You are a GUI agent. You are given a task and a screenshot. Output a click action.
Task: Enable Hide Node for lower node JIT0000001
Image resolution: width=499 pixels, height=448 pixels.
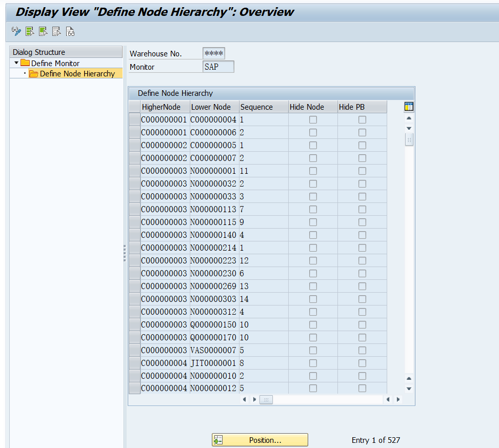(312, 363)
